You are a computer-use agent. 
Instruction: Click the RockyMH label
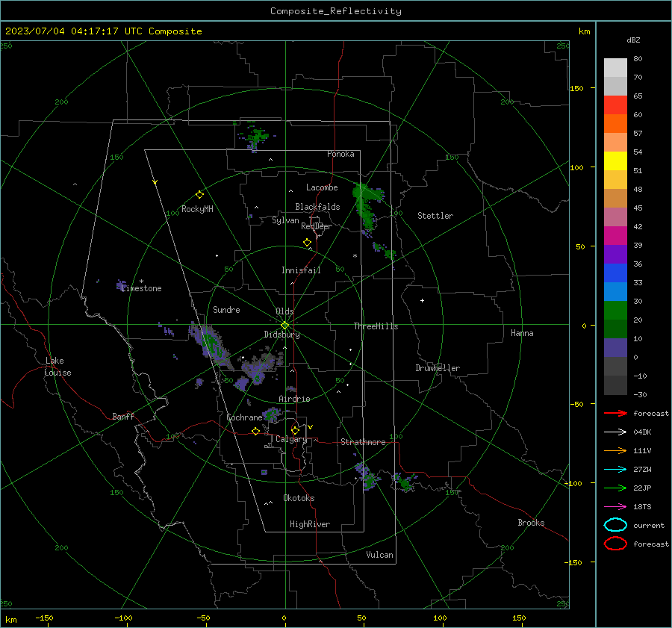[197, 209]
